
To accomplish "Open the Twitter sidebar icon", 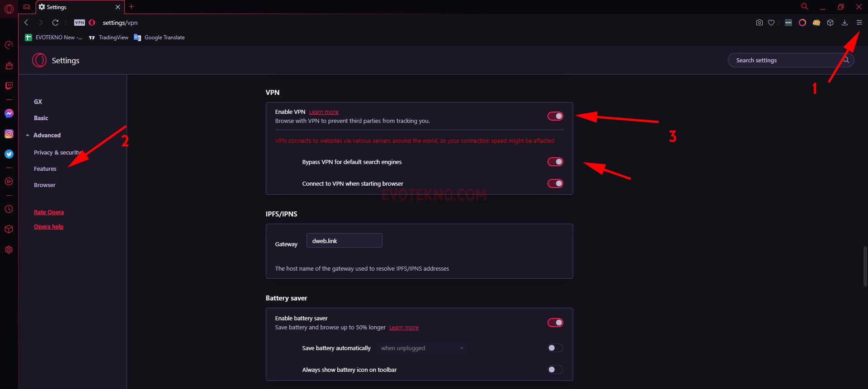I will [x=9, y=154].
